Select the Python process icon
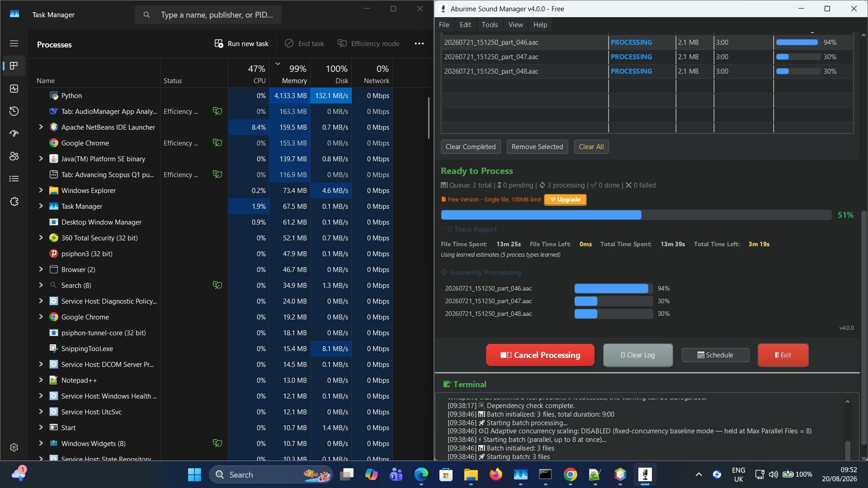 54,96
